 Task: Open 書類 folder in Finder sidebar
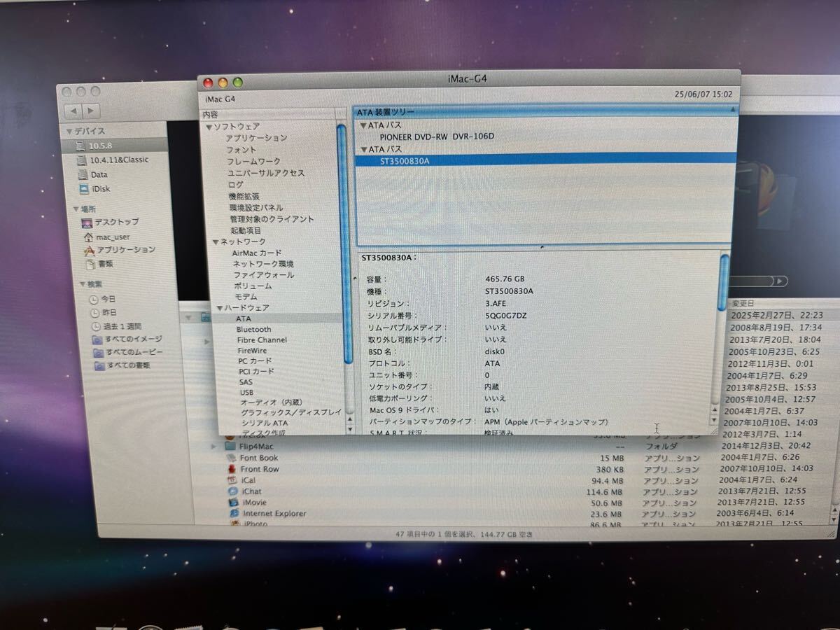(105, 264)
